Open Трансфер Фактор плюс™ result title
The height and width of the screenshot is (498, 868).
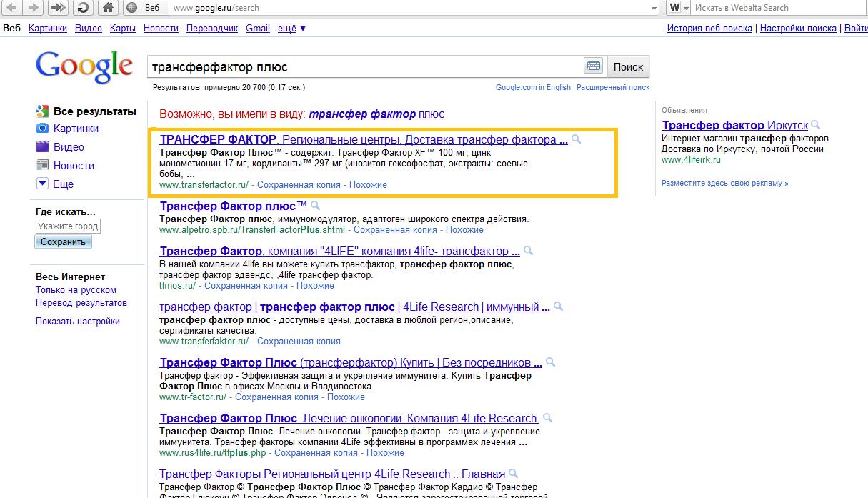click(233, 206)
